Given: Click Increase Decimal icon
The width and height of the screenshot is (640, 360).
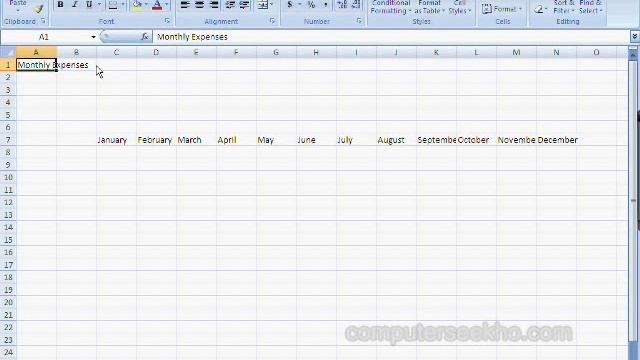Looking at the screenshot, I should pos(342,4).
